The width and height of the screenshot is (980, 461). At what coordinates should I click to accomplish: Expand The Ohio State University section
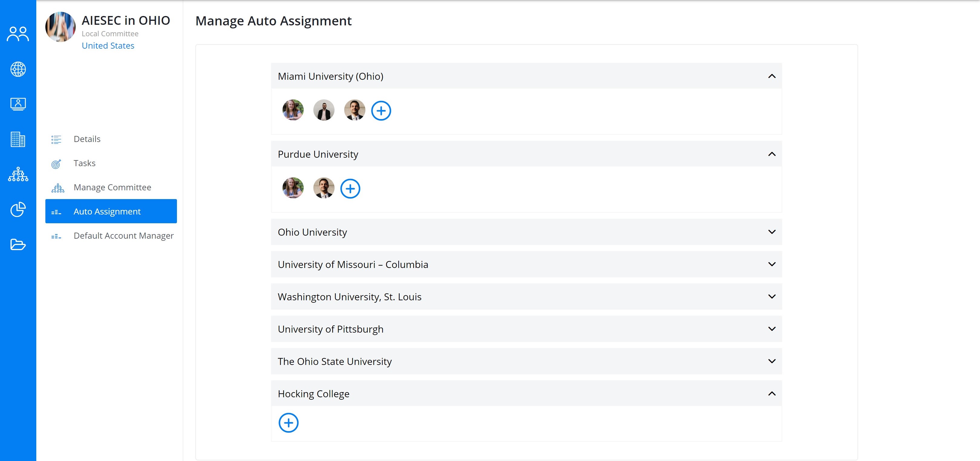click(526, 361)
